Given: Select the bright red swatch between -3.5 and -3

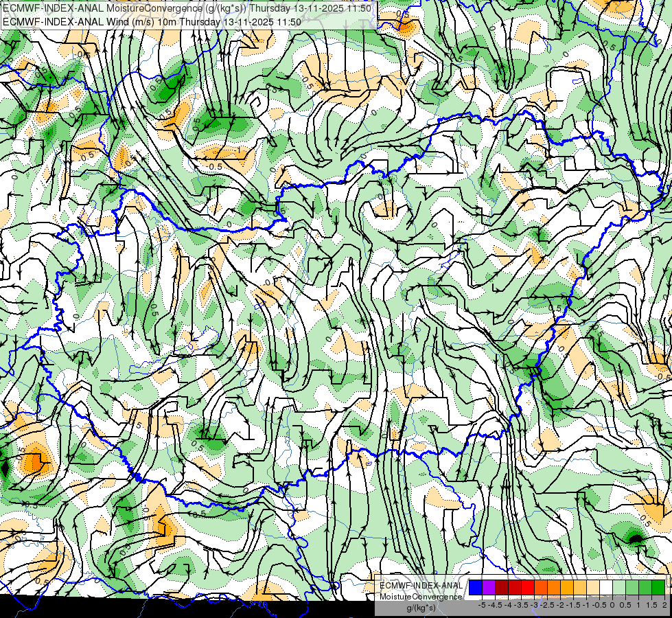Looking at the screenshot, I should [x=528, y=587].
